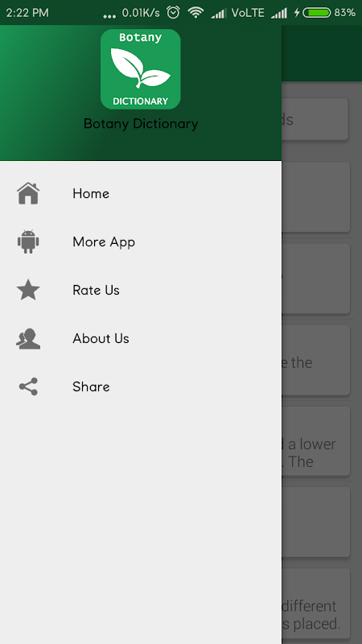Tap the Botany Dictionary leaf logo
This screenshot has width=362, height=644.
(140, 69)
